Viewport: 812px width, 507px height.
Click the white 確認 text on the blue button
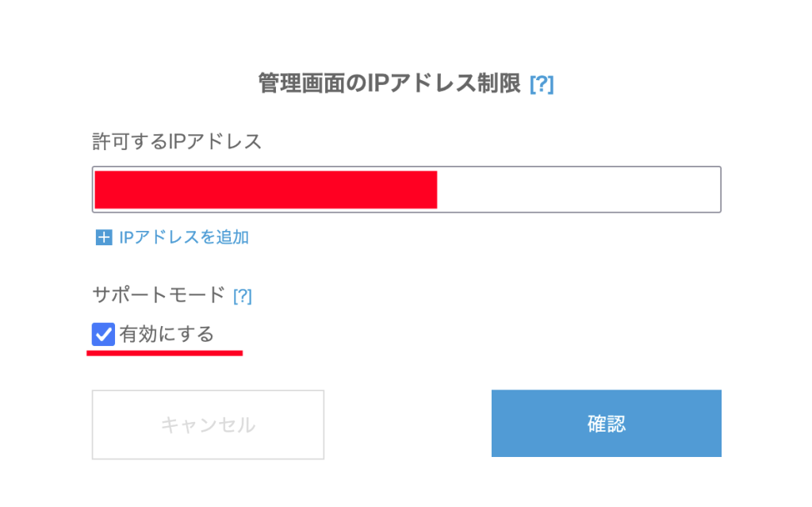(607, 424)
